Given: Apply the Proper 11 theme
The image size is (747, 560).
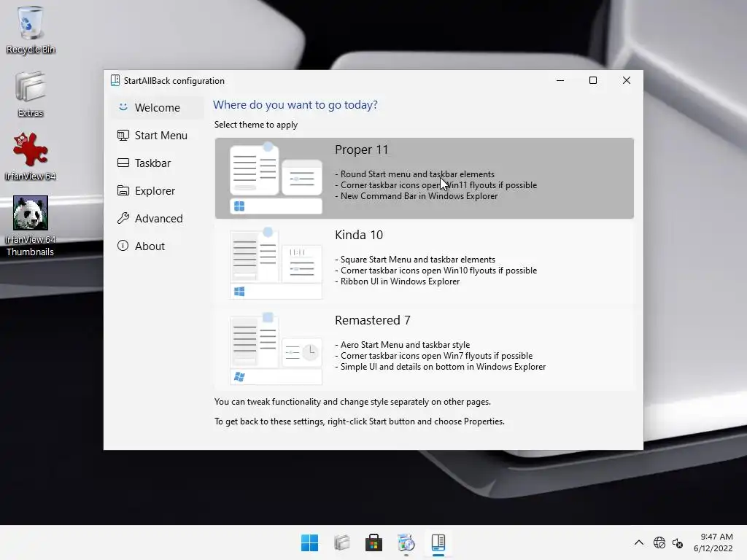Looking at the screenshot, I should [x=424, y=178].
